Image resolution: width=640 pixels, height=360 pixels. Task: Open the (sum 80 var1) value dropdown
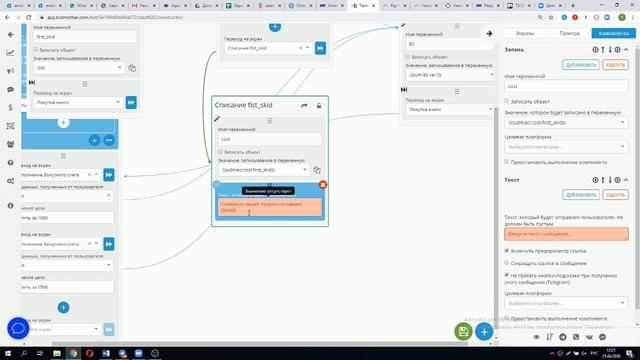tap(449, 75)
